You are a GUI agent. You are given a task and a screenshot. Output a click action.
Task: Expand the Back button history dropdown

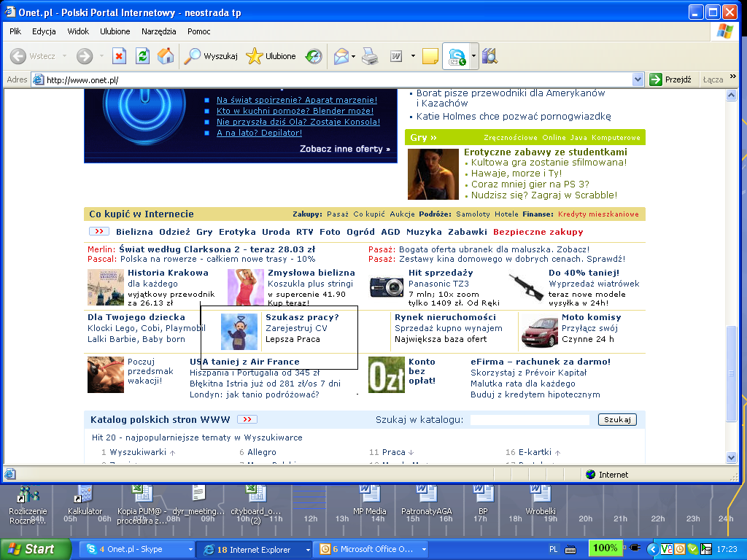tap(64, 56)
